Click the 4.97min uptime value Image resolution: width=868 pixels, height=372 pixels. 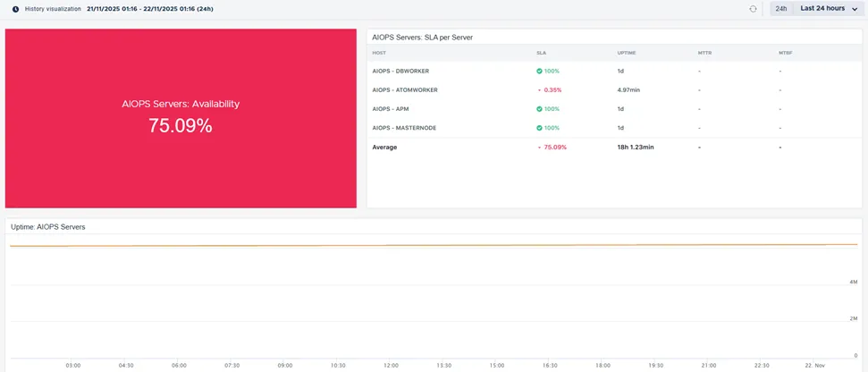(x=628, y=90)
